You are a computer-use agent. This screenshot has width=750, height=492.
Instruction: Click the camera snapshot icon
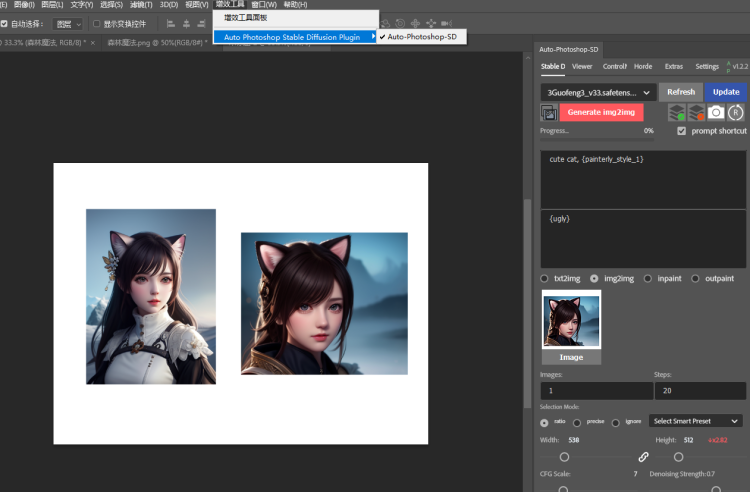click(716, 112)
